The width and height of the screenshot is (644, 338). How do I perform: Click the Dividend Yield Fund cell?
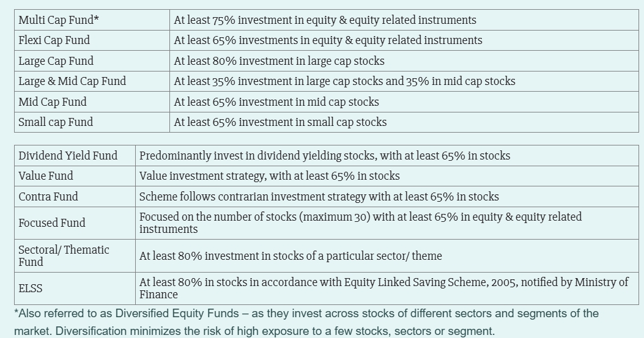click(75, 156)
